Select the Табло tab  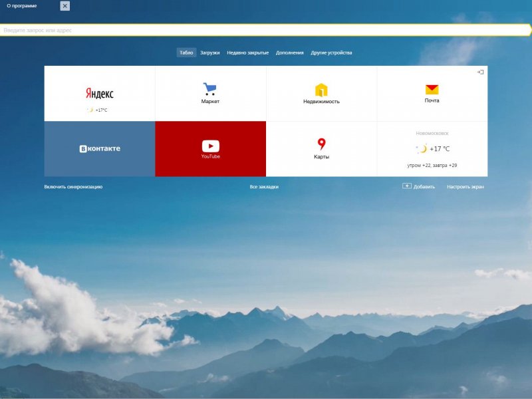[x=186, y=53]
